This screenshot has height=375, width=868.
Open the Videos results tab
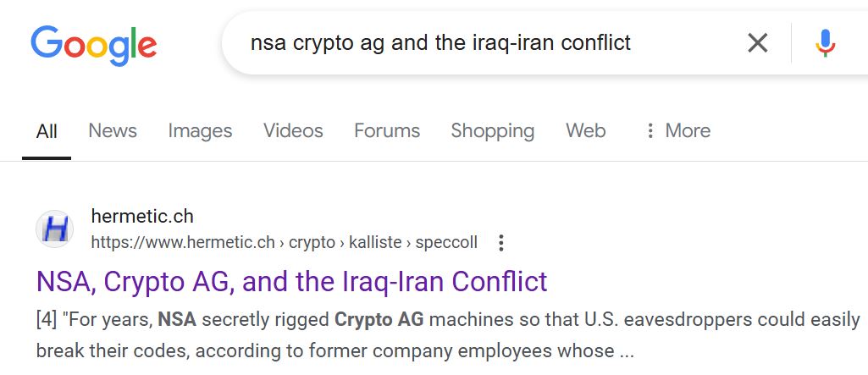(293, 130)
